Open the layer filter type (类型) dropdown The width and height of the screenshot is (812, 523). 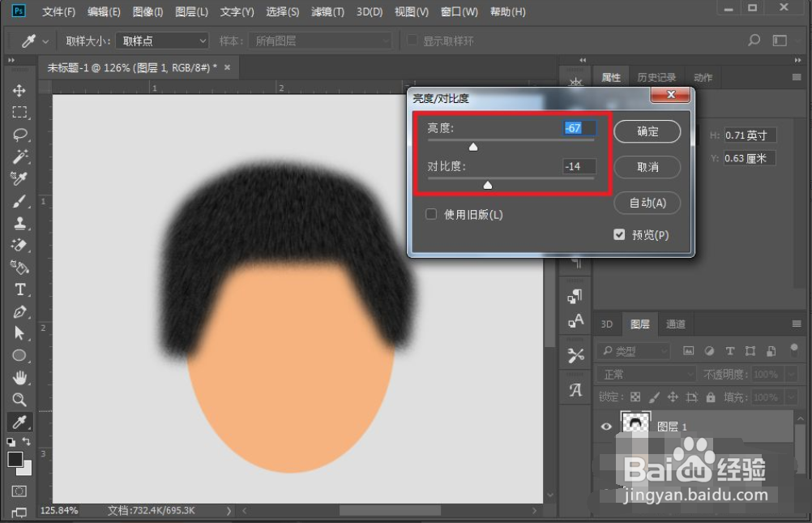click(x=634, y=351)
